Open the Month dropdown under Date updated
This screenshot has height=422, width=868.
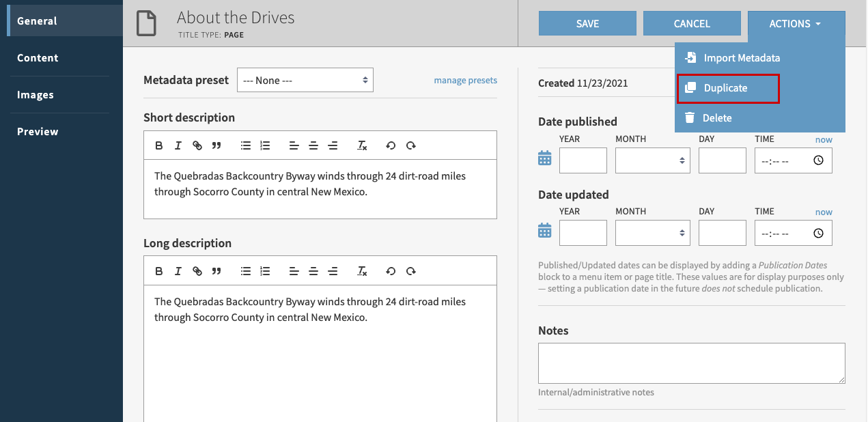(x=652, y=232)
